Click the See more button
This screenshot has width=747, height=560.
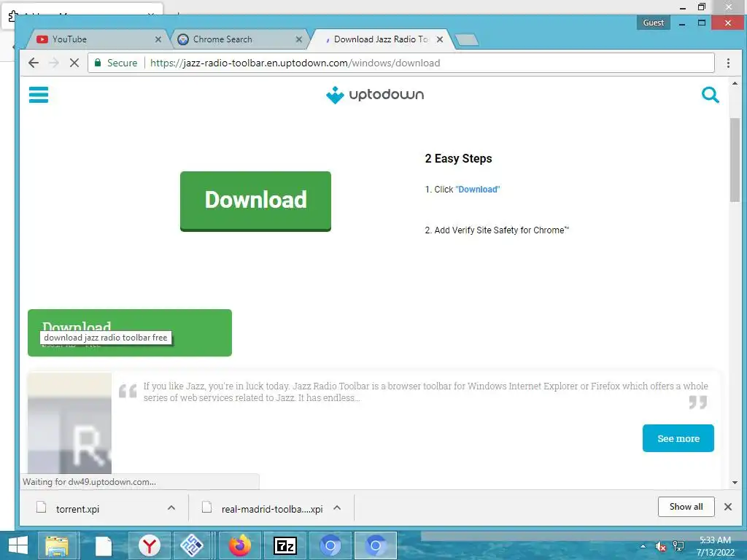tap(678, 438)
